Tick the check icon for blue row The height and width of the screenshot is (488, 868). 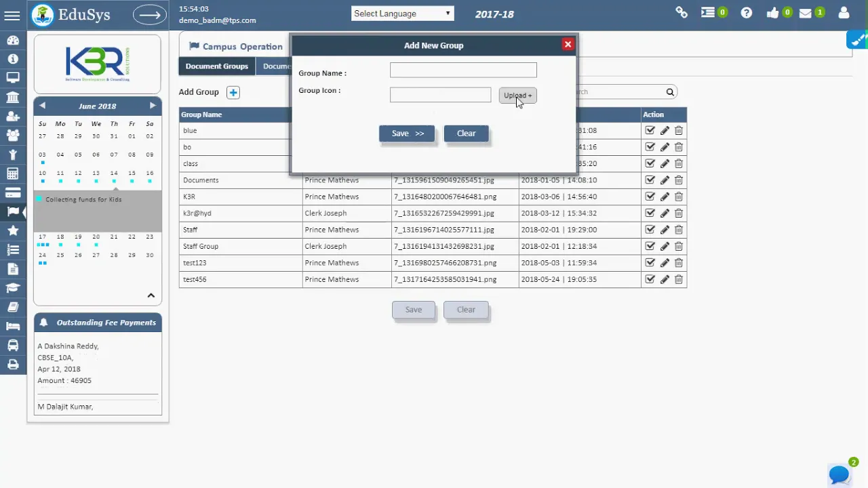pyautogui.click(x=650, y=130)
